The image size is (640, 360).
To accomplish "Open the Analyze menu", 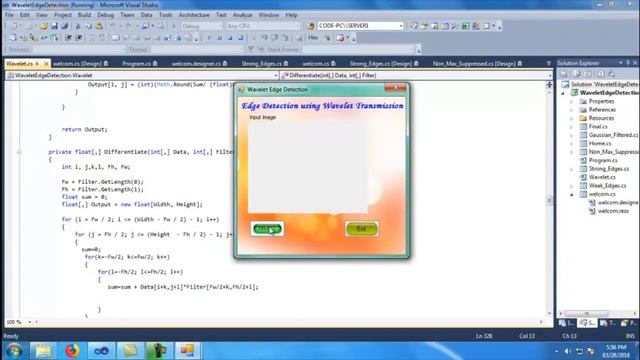I will [242, 15].
